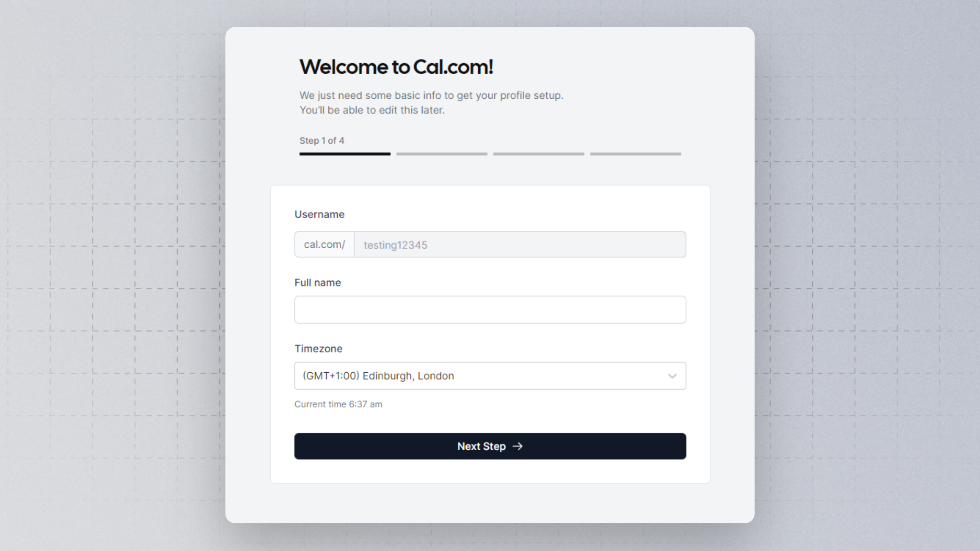The height and width of the screenshot is (551, 980).
Task: Open the Edinburgh, London timezone selector
Action: [x=490, y=376]
